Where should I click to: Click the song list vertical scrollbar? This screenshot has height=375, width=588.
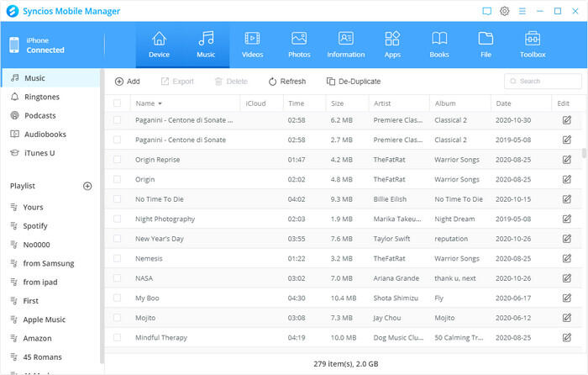[x=583, y=156]
